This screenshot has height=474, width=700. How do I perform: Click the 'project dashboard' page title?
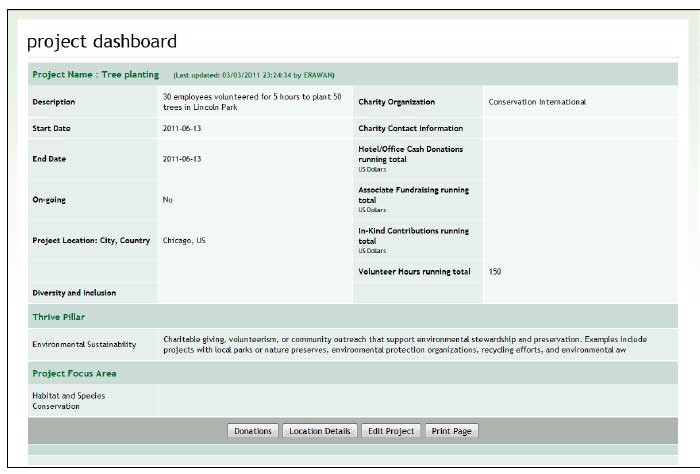[102, 41]
